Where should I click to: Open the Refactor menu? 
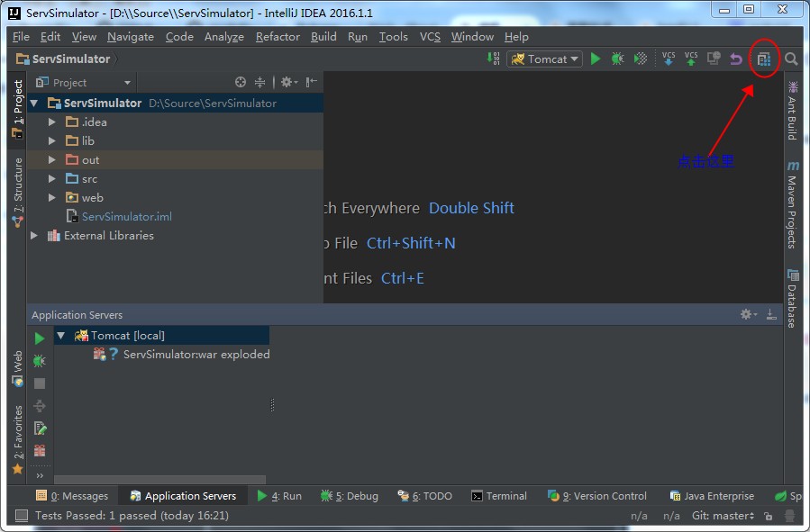(x=278, y=37)
